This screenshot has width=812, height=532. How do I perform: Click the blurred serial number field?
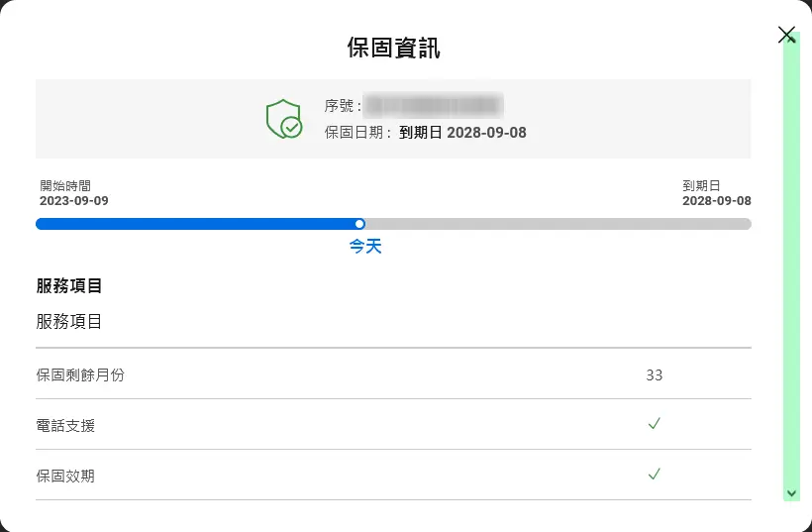(x=433, y=105)
